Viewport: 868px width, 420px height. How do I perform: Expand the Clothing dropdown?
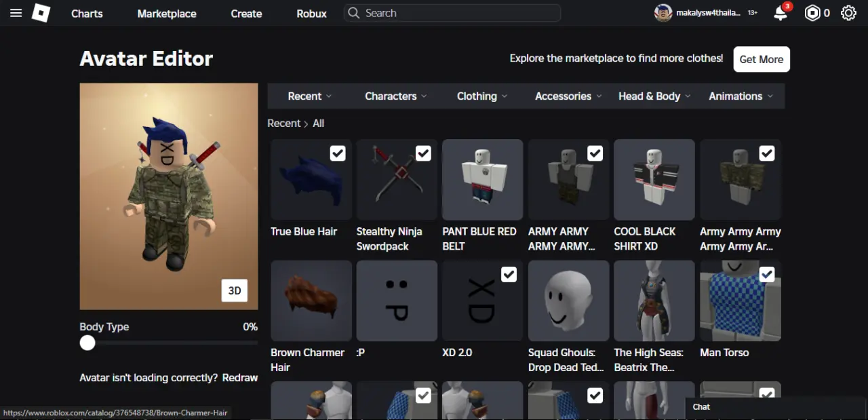coord(482,96)
